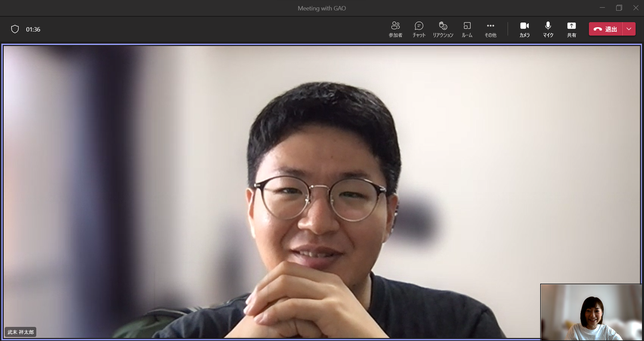644x341 pixels.
Task: Click the 武末 祥太郎 name label
Action: (21, 332)
